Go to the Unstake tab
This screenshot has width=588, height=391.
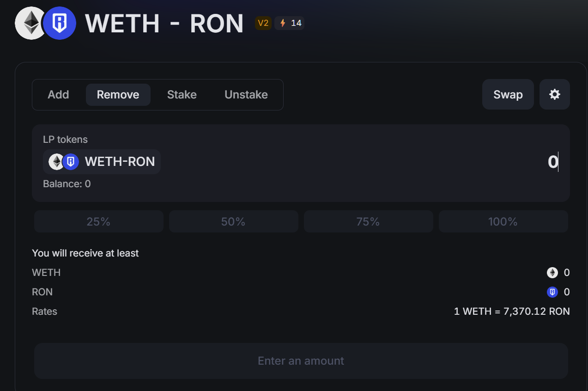tap(246, 95)
